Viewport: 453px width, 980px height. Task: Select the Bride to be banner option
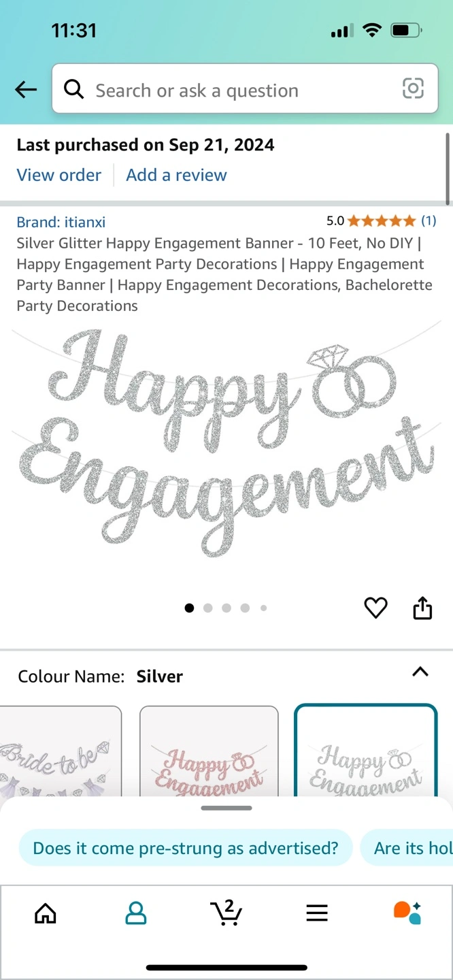[x=61, y=751]
